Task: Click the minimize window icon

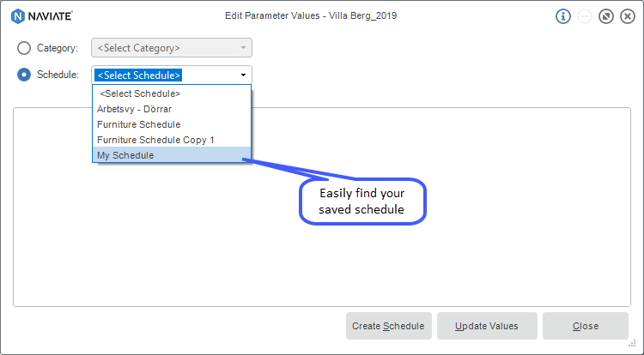Action: 585,16
